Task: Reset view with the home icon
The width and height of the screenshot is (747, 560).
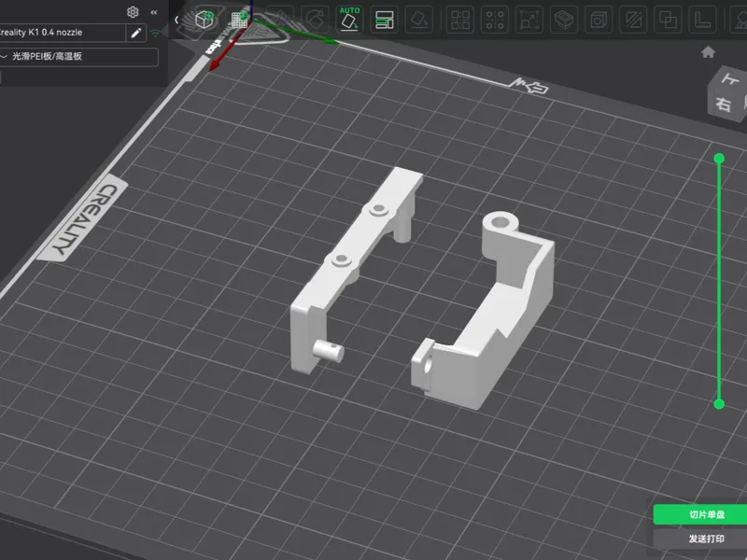Action: [708, 52]
